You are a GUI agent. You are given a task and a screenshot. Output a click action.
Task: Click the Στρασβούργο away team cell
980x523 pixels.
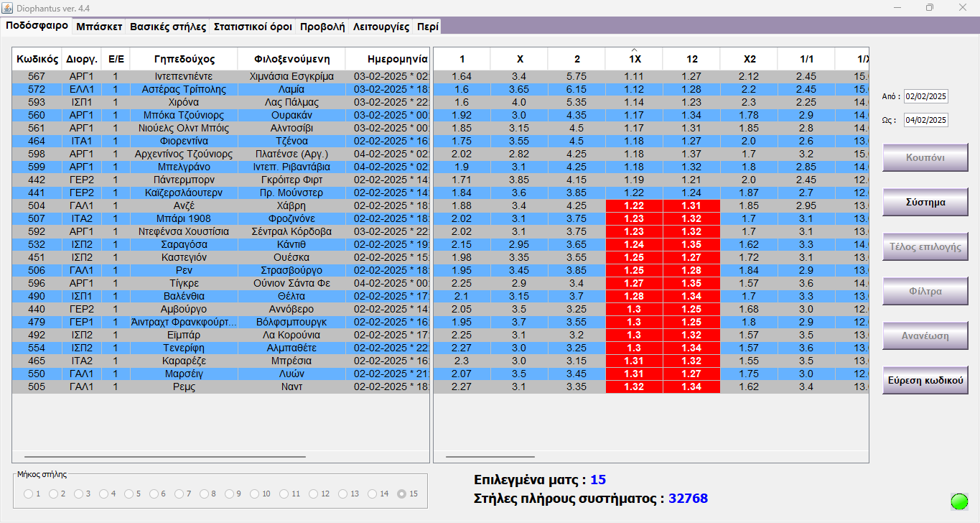291,270
